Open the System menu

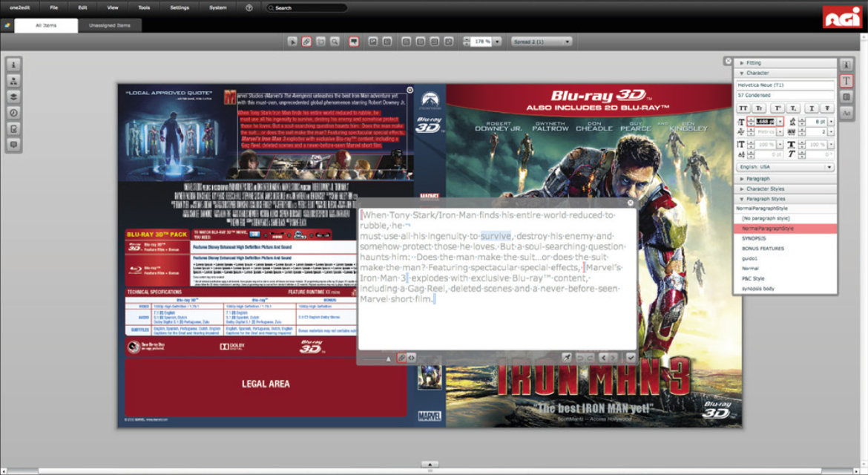(217, 7)
